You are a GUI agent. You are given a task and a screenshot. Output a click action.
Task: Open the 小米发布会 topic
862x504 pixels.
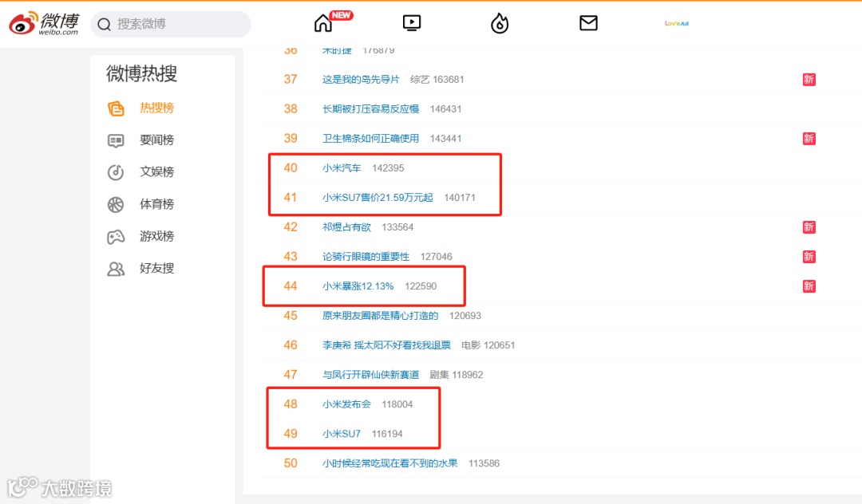tap(346, 404)
